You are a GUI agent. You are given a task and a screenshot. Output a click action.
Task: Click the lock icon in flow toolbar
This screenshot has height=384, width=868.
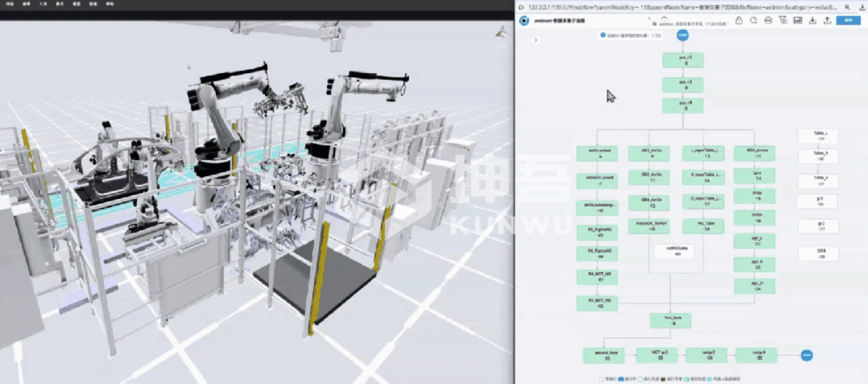coord(738,20)
